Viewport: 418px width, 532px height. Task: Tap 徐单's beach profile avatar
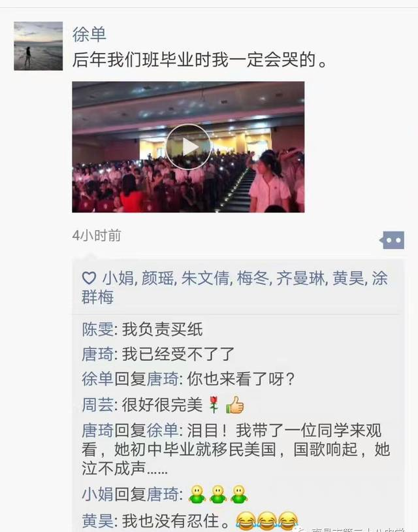(x=39, y=46)
